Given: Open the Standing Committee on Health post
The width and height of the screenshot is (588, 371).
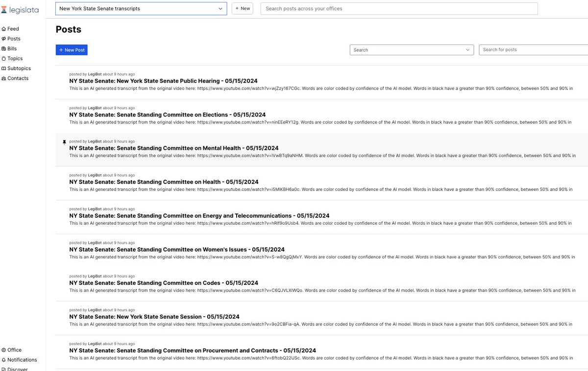Looking at the screenshot, I should click(x=164, y=182).
